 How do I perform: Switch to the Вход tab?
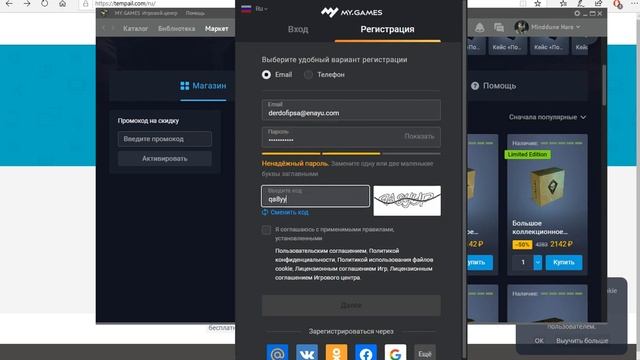tap(298, 29)
